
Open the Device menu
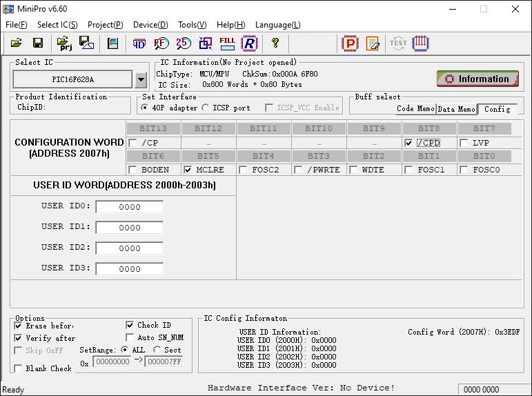pos(150,25)
